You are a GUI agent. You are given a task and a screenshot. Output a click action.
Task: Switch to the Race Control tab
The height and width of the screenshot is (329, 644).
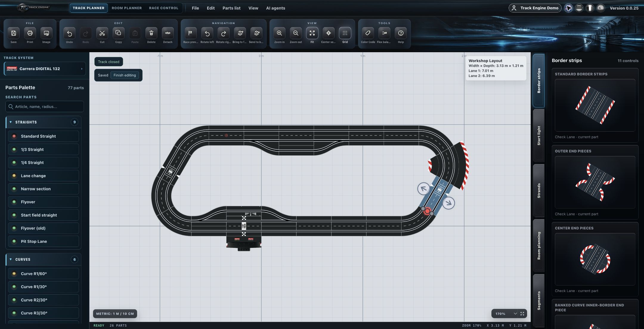coord(164,8)
